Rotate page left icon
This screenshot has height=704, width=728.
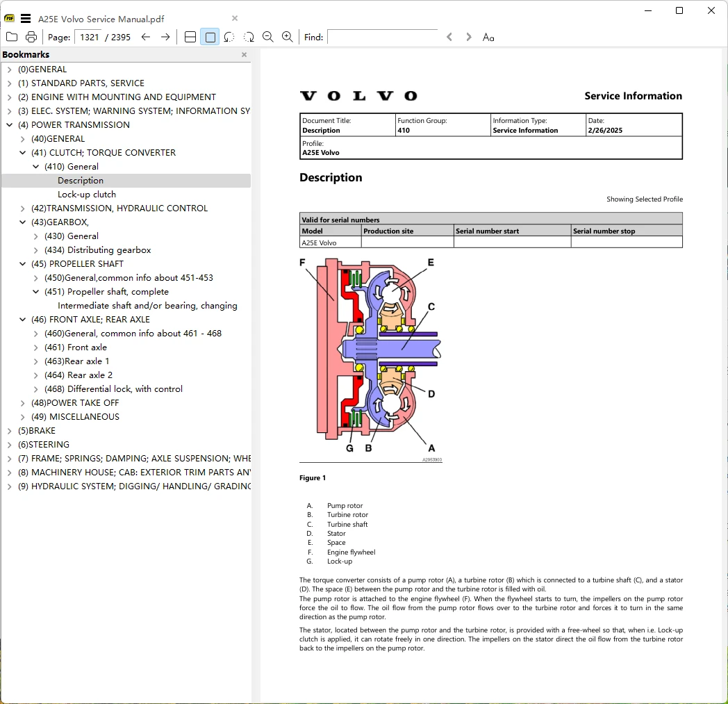(x=229, y=37)
